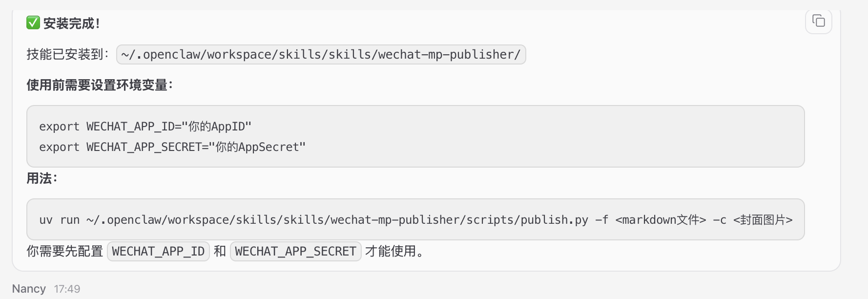The width and height of the screenshot is (868, 299).
Task: Click the inline WECHAT_APP_ID code chip
Action: 158,251
